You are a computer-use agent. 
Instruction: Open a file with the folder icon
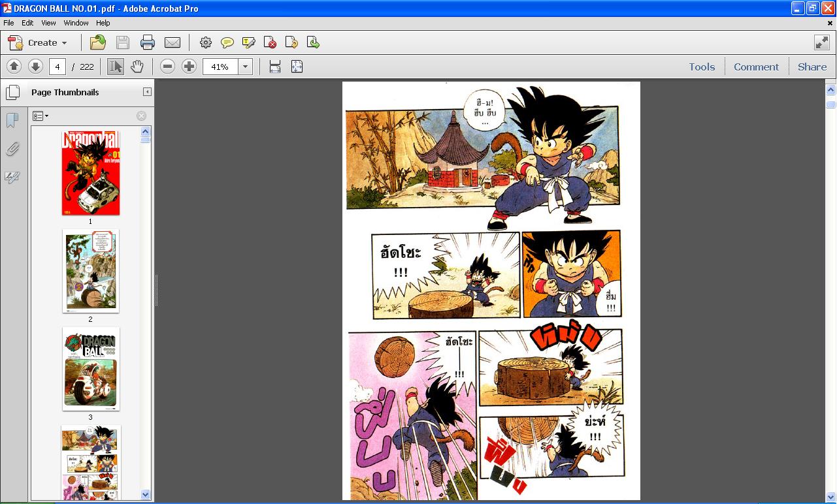point(98,42)
